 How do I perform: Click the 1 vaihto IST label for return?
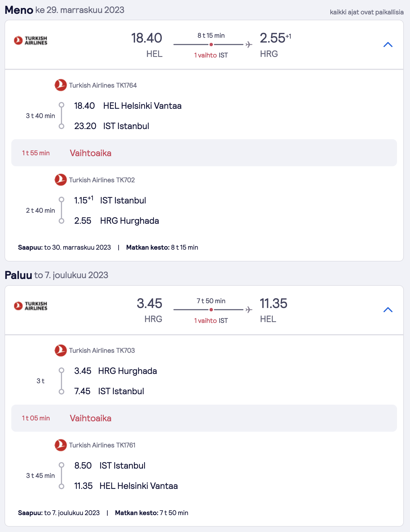[x=211, y=321]
